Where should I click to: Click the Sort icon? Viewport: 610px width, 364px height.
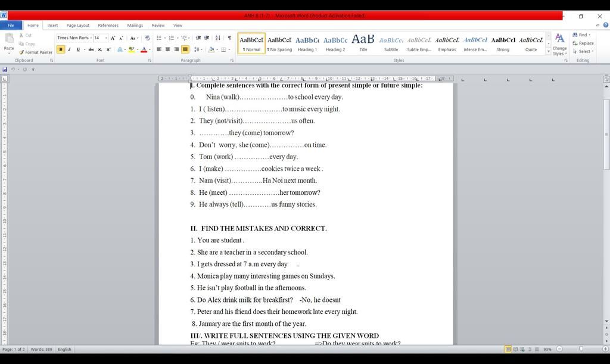click(218, 38)
